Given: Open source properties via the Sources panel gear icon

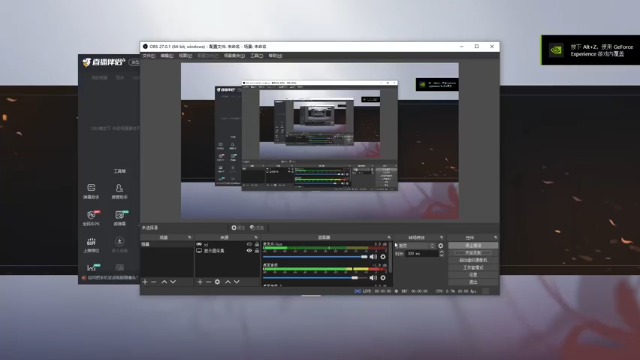Looking at the screenshot, I should pos(217,282).
